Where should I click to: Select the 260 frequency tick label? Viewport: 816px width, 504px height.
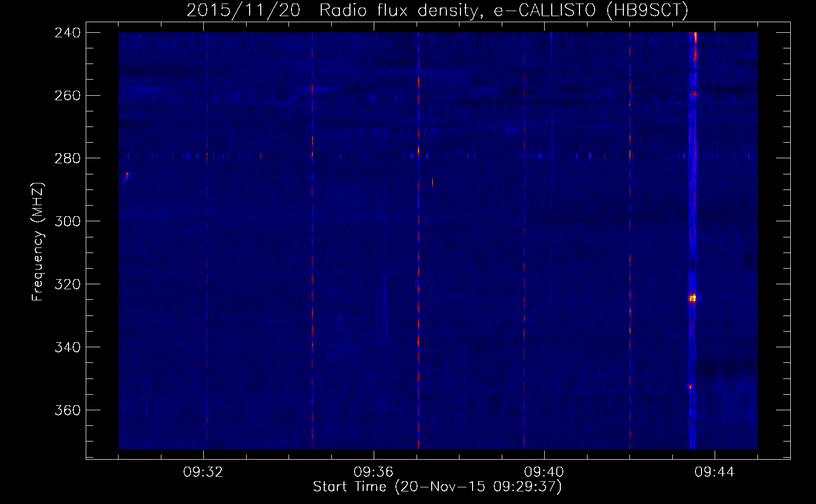67,96
